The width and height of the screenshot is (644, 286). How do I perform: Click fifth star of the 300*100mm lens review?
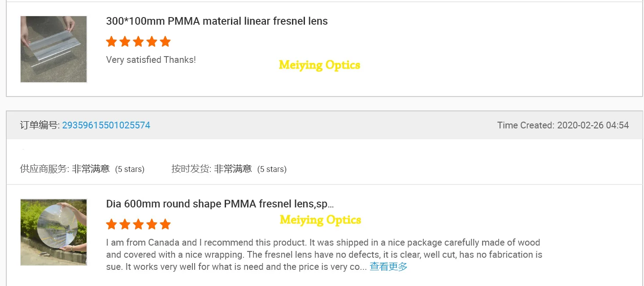click(165, 42)
